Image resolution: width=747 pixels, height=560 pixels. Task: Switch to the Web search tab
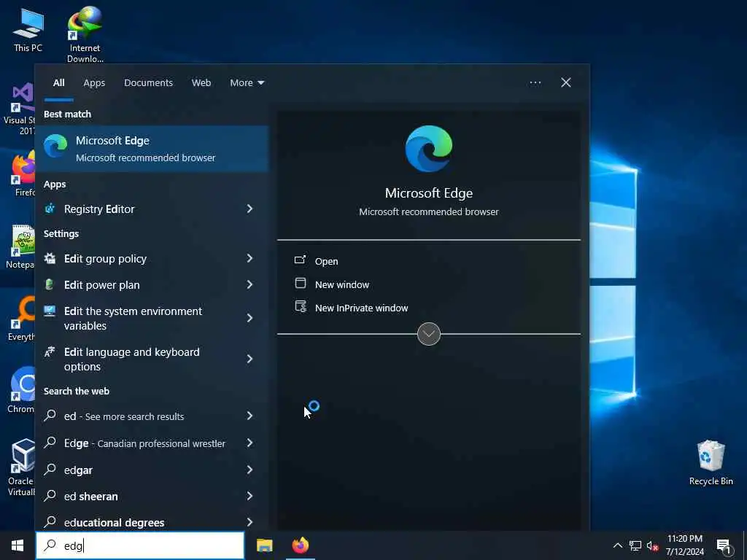click(201, 83)
